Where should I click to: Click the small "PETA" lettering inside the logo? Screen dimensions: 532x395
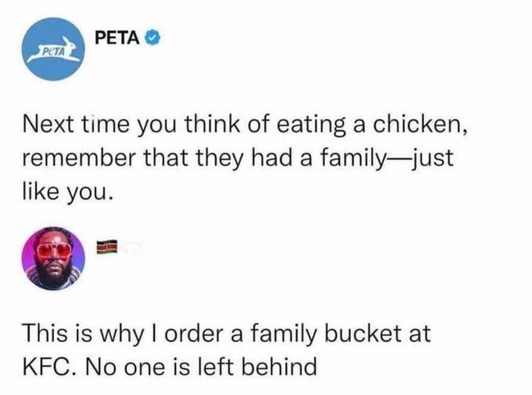pyautogui.click(x=50, y=52)
